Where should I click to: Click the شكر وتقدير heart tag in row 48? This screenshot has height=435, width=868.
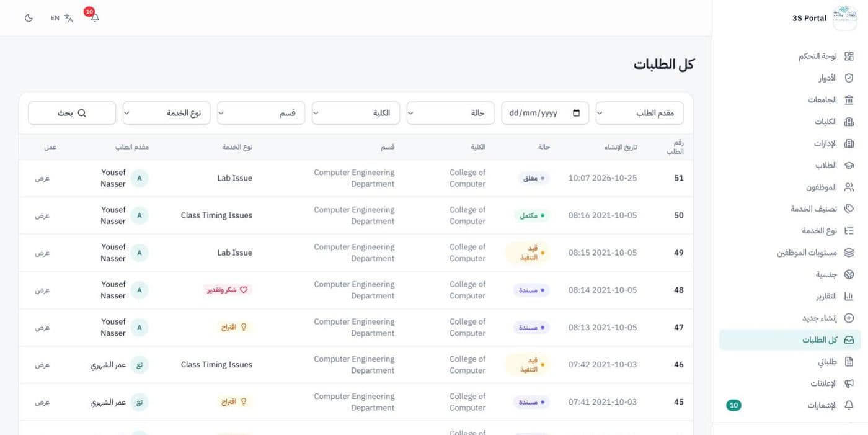tap(227, 290)
